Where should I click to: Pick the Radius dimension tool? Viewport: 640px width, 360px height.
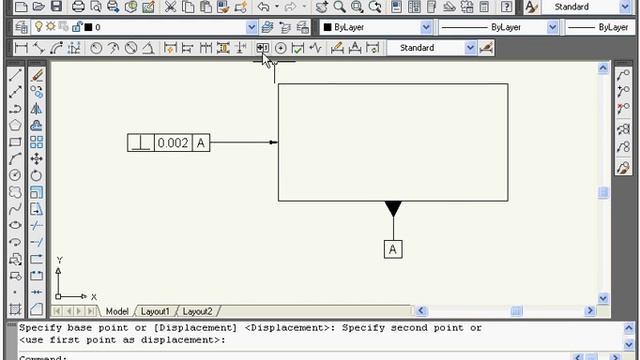(x=96, y=48)
